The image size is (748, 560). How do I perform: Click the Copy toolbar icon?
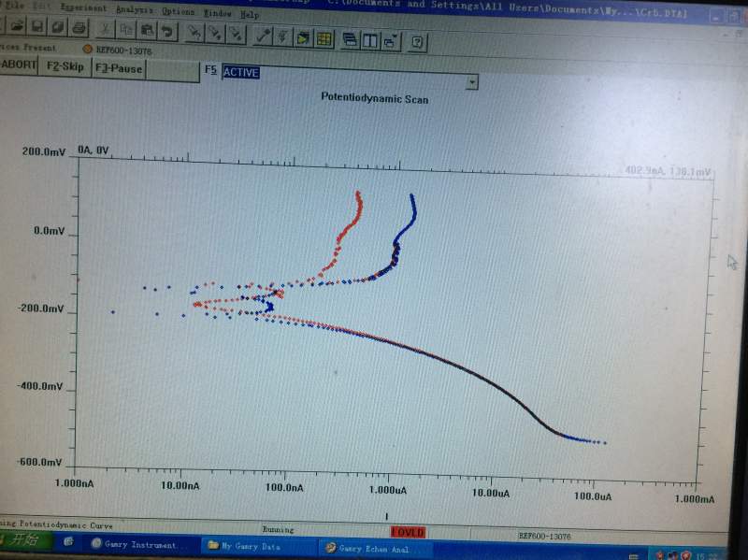[x=126, y=30]
